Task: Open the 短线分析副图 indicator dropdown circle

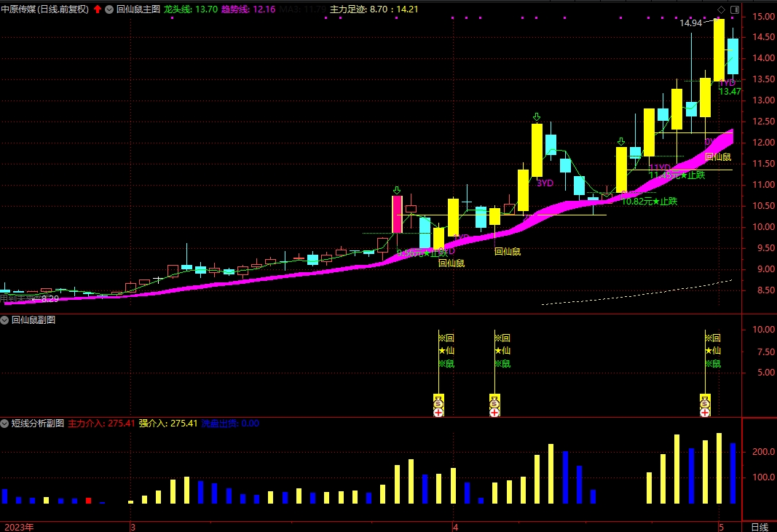Action: tap(4, 424)
